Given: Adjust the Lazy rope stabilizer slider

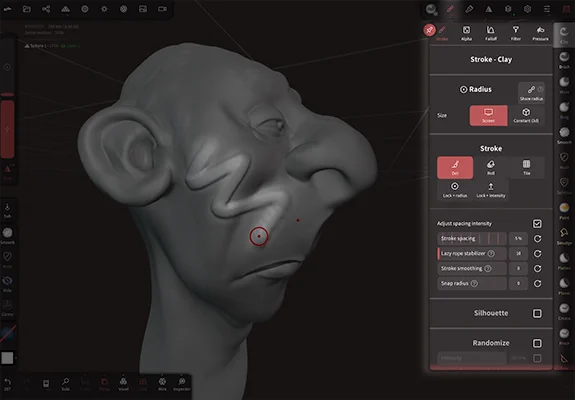Looking at the screenshot, I should point(472,254).
